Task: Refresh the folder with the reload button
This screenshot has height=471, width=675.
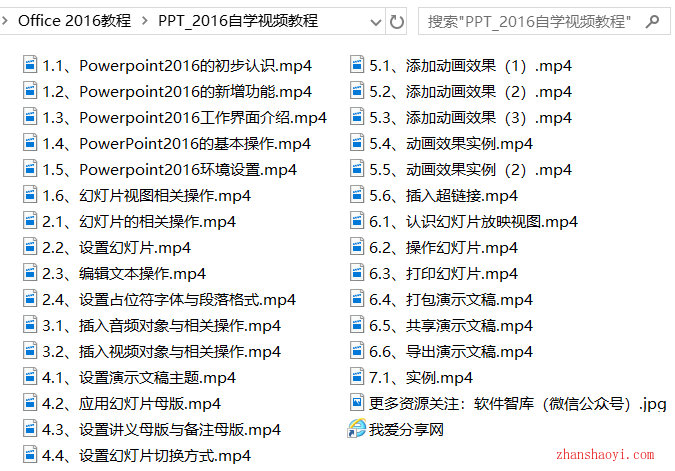Action: point(396,22)
